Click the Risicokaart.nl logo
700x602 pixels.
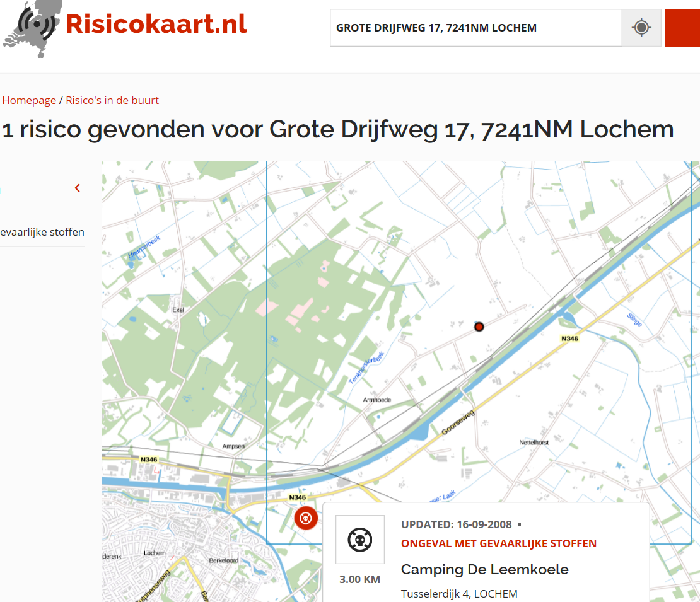125,28
